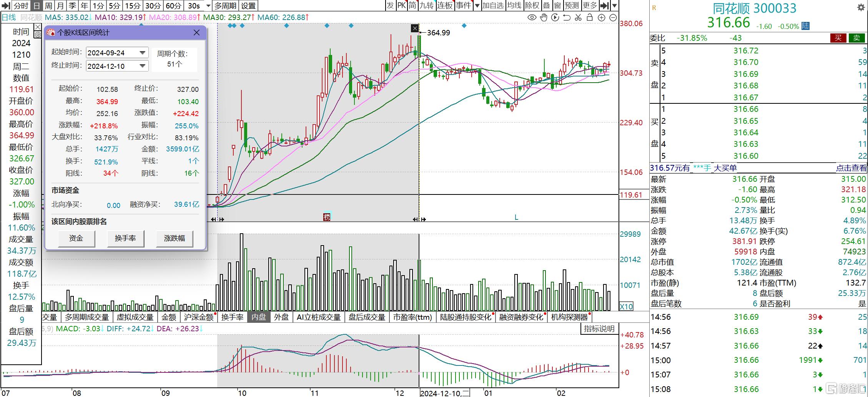The height and width of the screenshot is (397, 868).
Task: Select the 外盘 indicator tab
Action: (281, 317)
